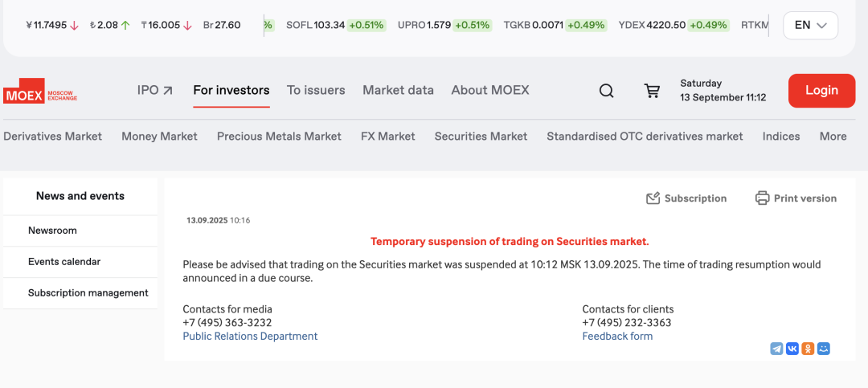Expand the More markets menu
Image resolution: width=868 pixels, height=388 pixels.
(x=833, y=137)
